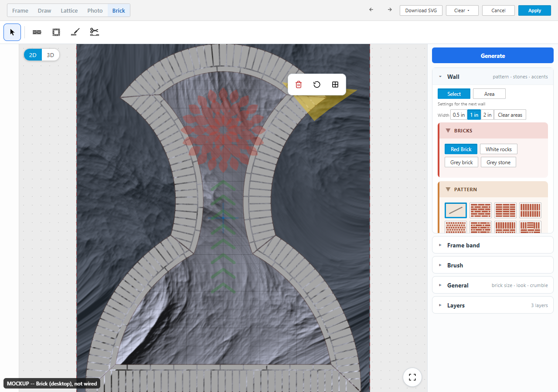Open the Clear dropdown menu
The image size is (558, 392).
tap(462, 10)
